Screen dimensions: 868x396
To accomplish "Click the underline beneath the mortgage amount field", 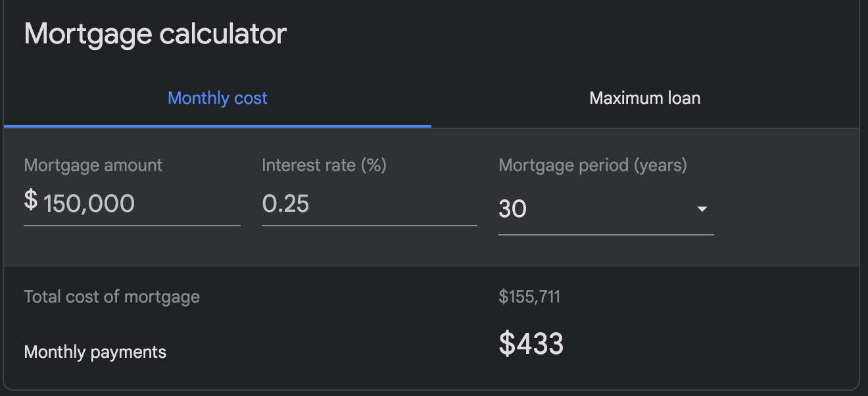I will point(132,226).
